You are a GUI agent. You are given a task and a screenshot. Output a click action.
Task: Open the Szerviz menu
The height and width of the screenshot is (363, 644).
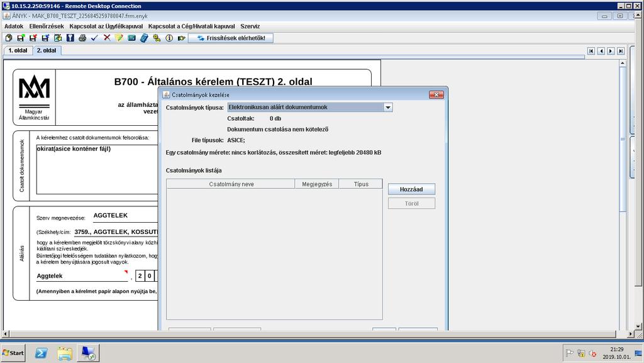(x=250, y=26)
